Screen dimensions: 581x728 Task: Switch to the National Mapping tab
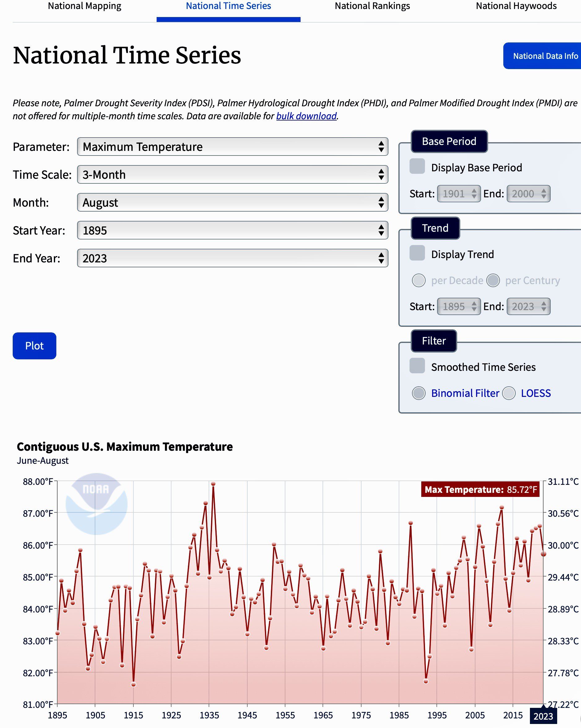click(85, 6)
